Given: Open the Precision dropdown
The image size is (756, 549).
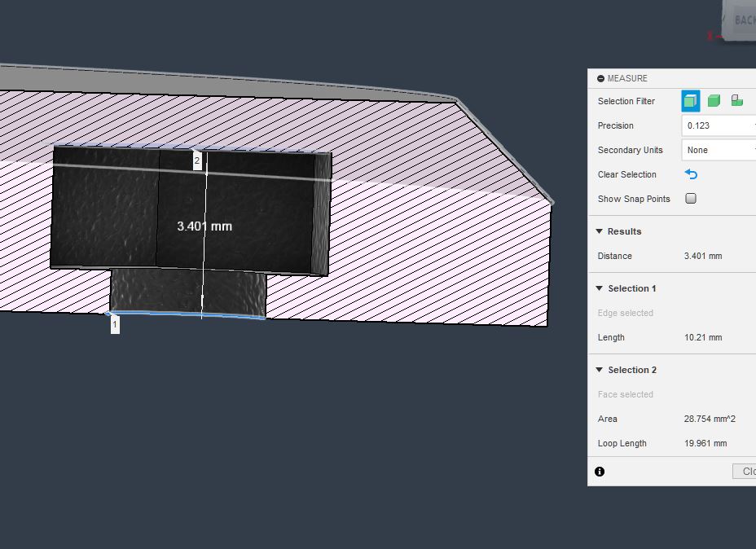Looking at the screenshot, I should [719, 125].
